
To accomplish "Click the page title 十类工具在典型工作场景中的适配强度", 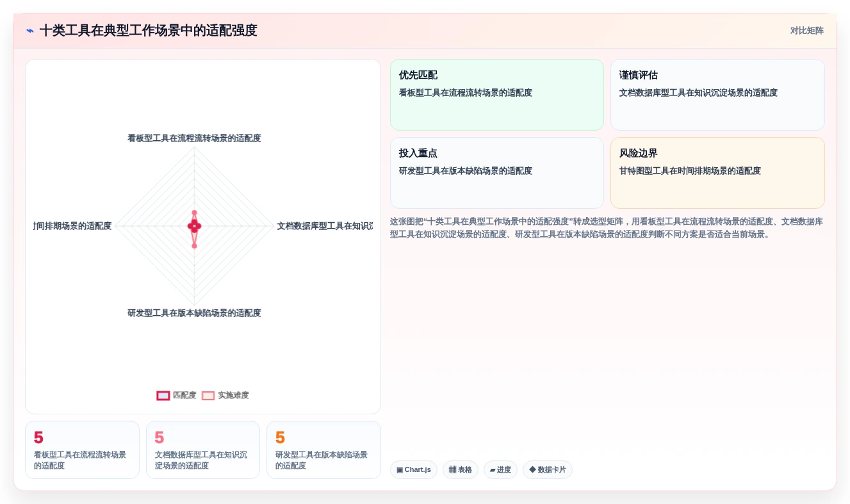I will (149, 31).
